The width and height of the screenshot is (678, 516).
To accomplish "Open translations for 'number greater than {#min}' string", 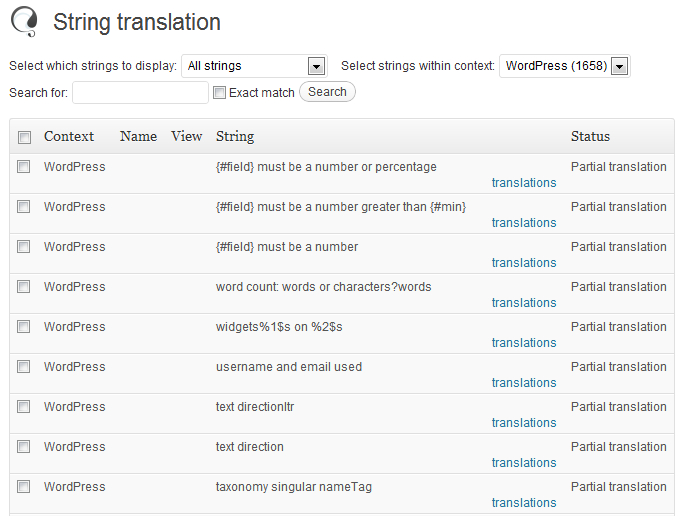I will pos(524,222).
